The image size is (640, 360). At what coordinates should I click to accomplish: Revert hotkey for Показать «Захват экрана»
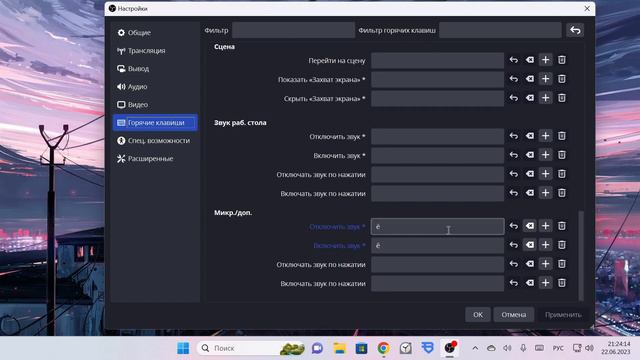click(513, 79)
